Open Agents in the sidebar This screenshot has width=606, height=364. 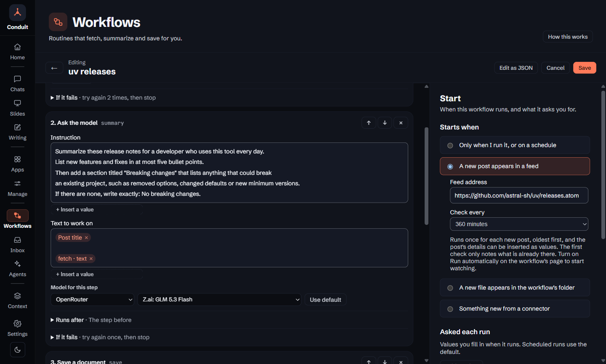[18, 269]
